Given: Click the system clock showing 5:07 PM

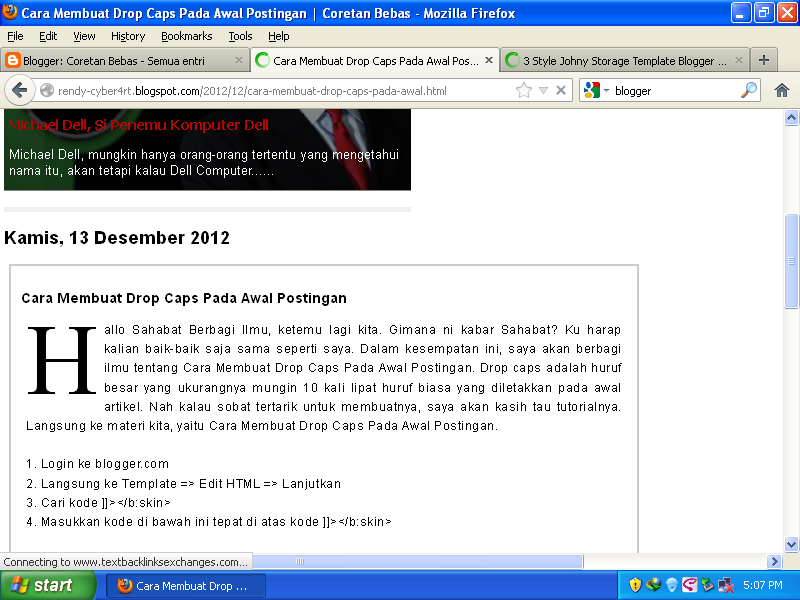Looking at the screenshot, I should tap(763, 585).
